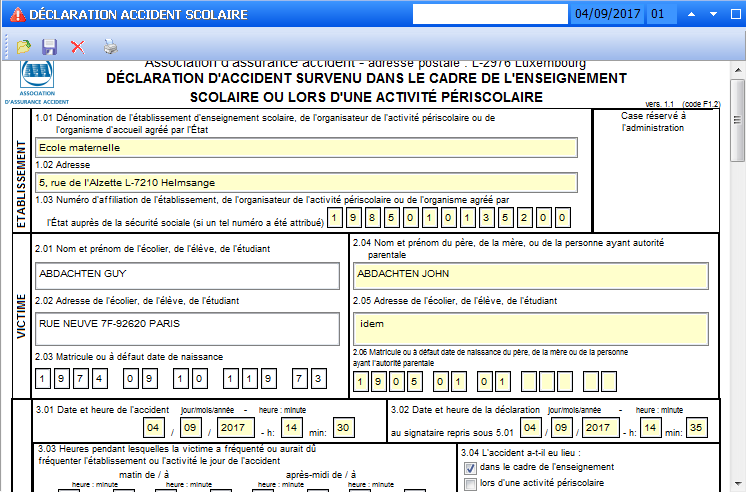Viewport: 747px width, 493px height.
Task: Click the accident hour field showing 14
Action: point(292,428)
